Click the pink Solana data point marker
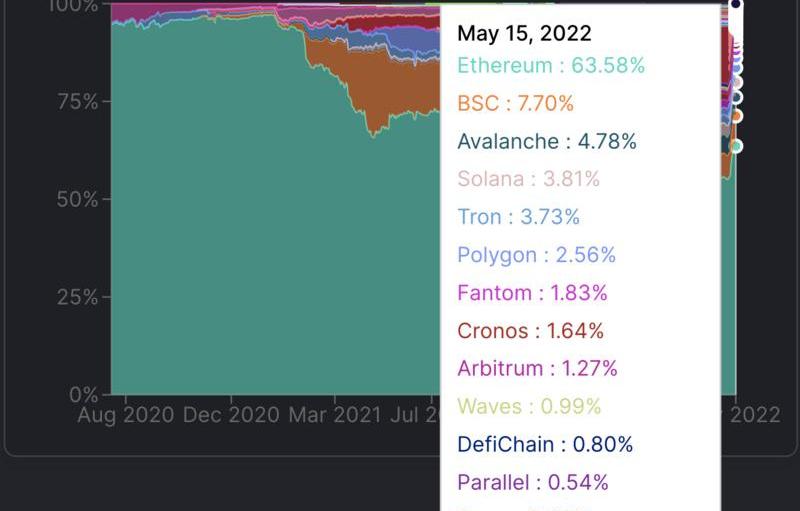 pyautogui.click(x=737, y=82)
